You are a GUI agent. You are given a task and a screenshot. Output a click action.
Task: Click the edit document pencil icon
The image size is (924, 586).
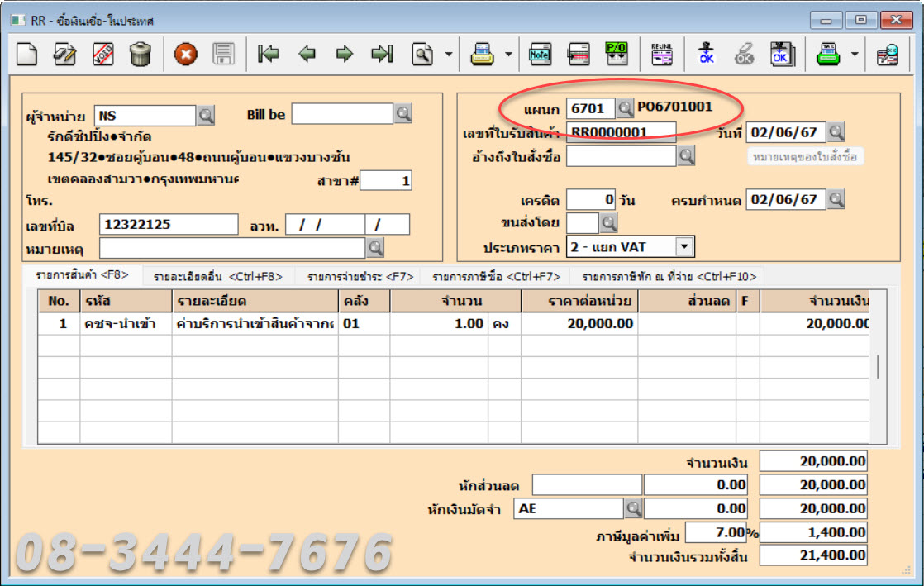click(x=64, y=55)
